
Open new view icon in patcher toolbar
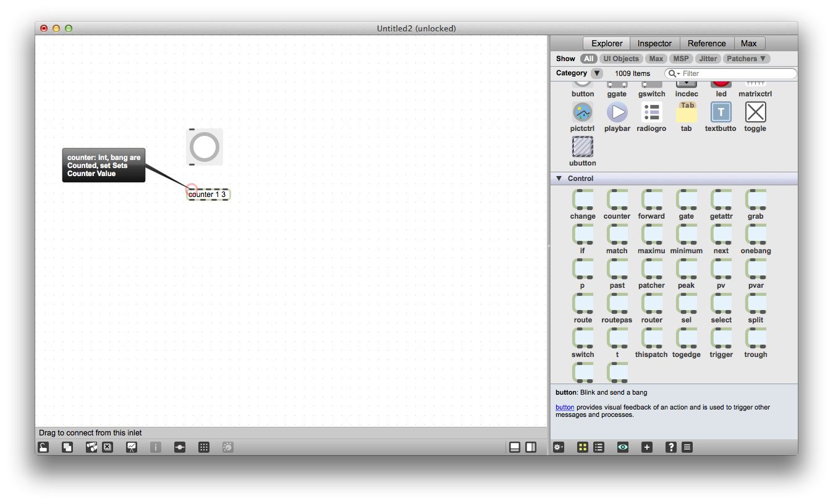pos(67,447)
